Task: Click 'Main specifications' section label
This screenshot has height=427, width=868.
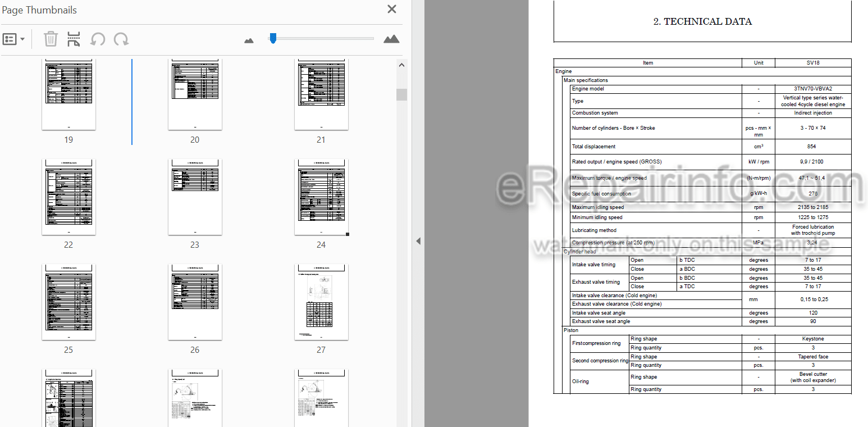Action: 586,80
